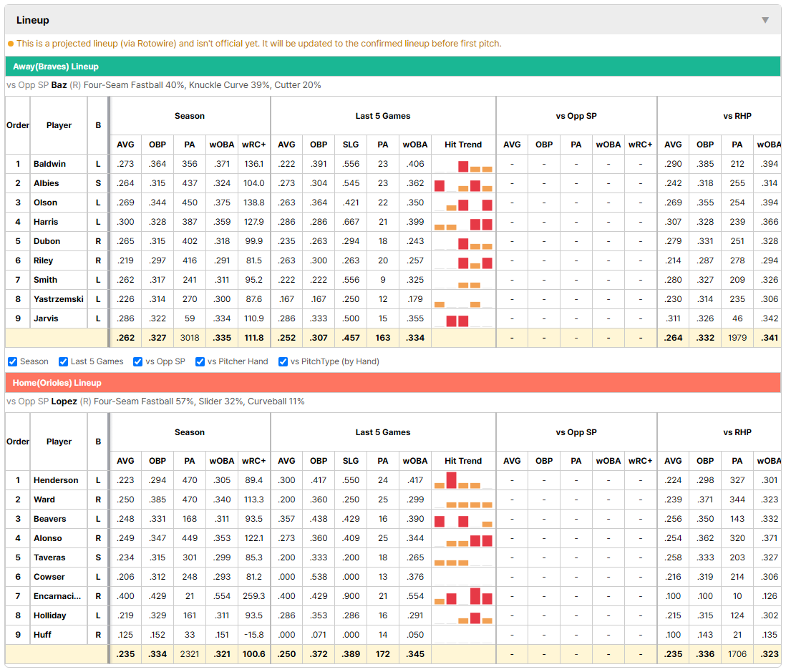Click Alonso's hit trend bars
This screenshot has width=786, height=672.
(x=463, y=538)
